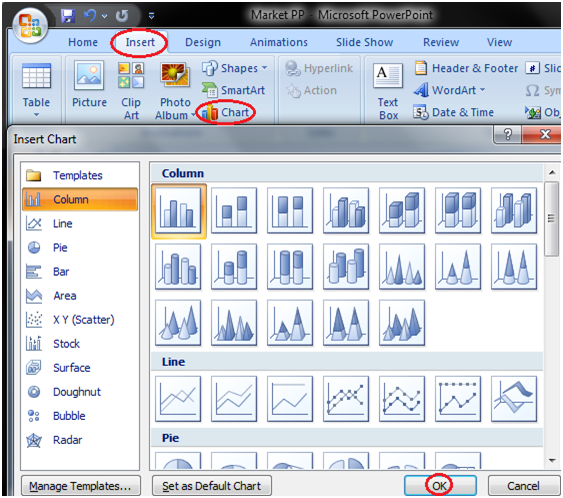Open Header & Footer settings

466,68
